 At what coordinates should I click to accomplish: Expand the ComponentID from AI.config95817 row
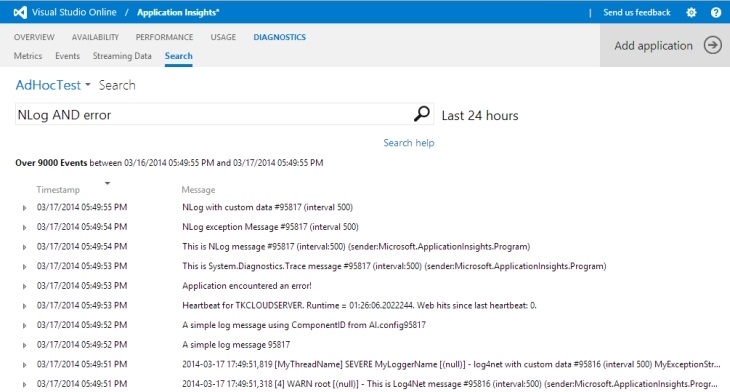coord(24,325)
